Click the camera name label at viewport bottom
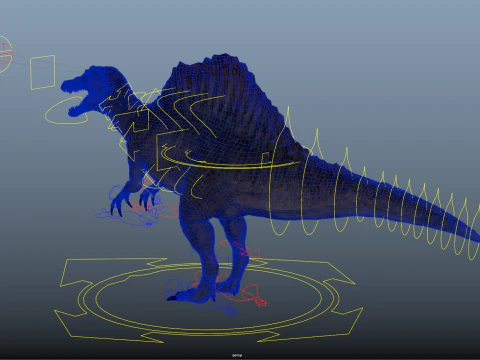The image size is (480, 360). click(237, 355)
